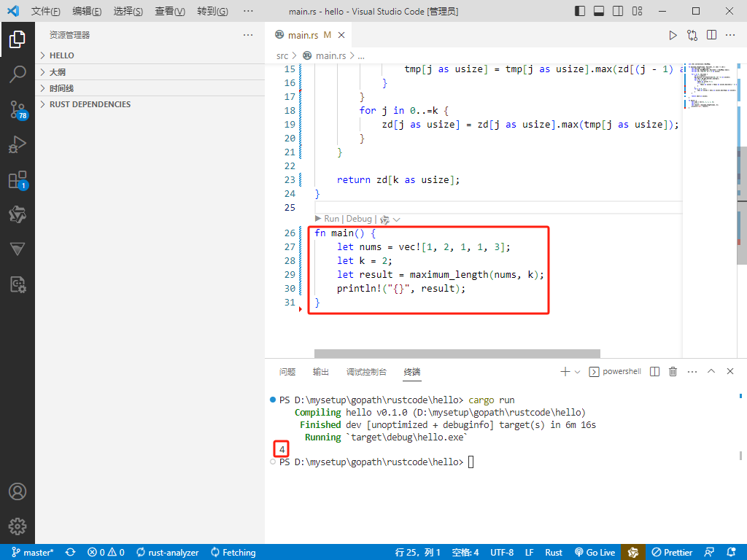This screenshot has height=560, width=747.
Task: Open the file-with-gear icon in activity bar
Action: tap(18, 284)
